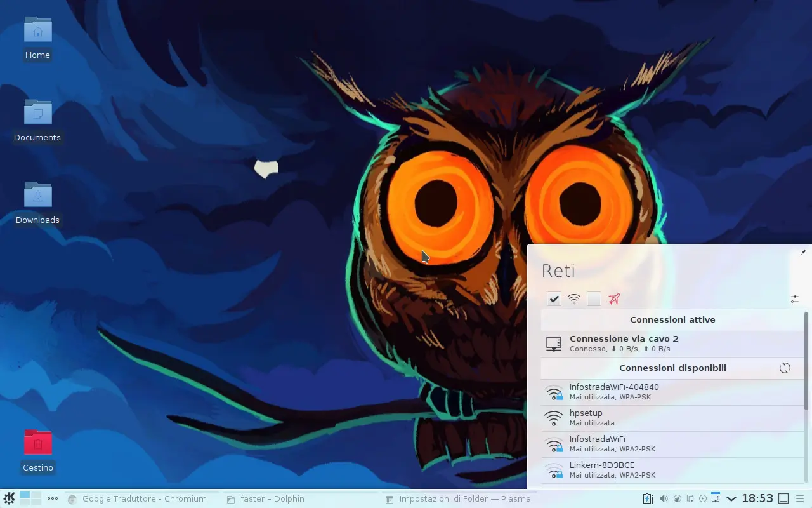Select Connessione via cavo 2 entry

[x=672, y=344]
